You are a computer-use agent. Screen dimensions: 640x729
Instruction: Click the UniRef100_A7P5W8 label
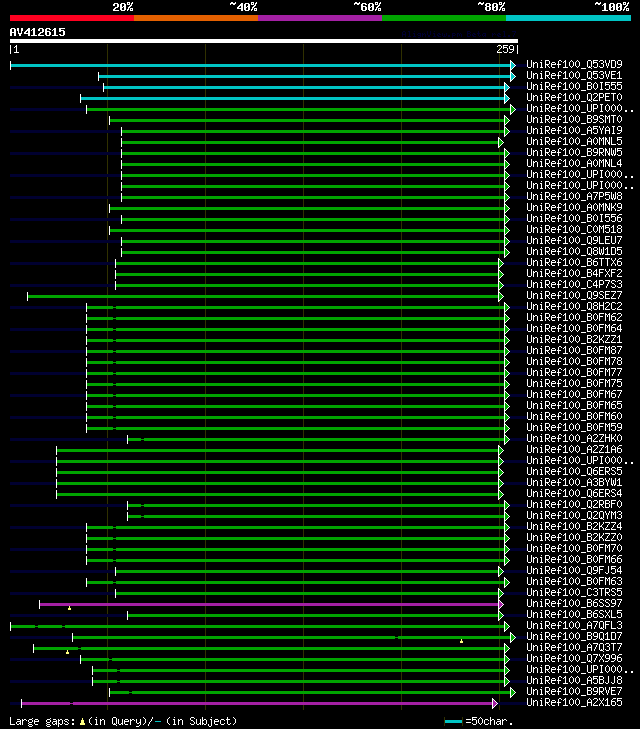point(574,196)
